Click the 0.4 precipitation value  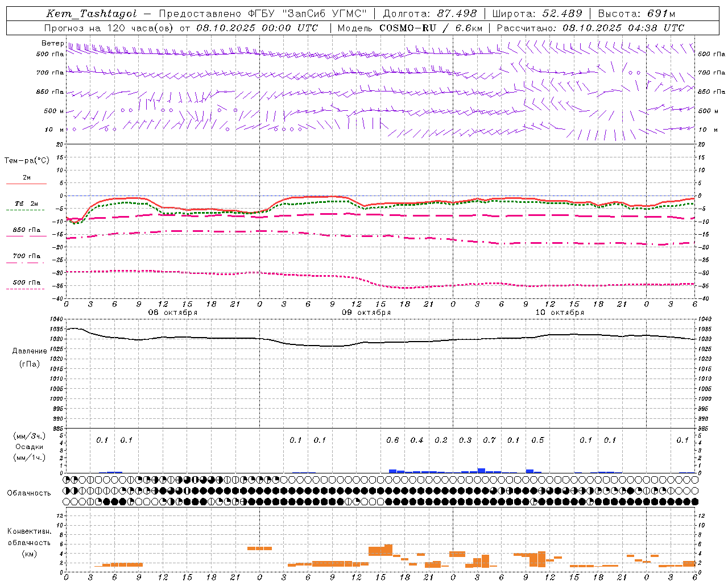tap(417, 440)
